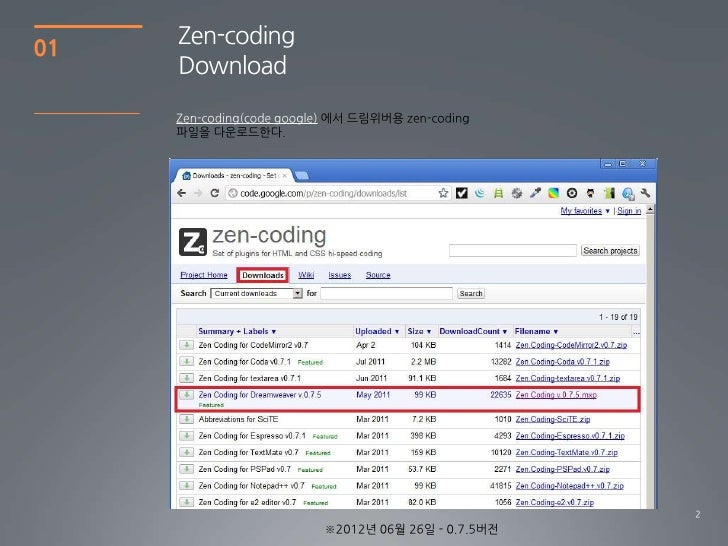Sort by Summary + Labels column header
The width and height of the screenshot is (728, 546).
point(237,331)
